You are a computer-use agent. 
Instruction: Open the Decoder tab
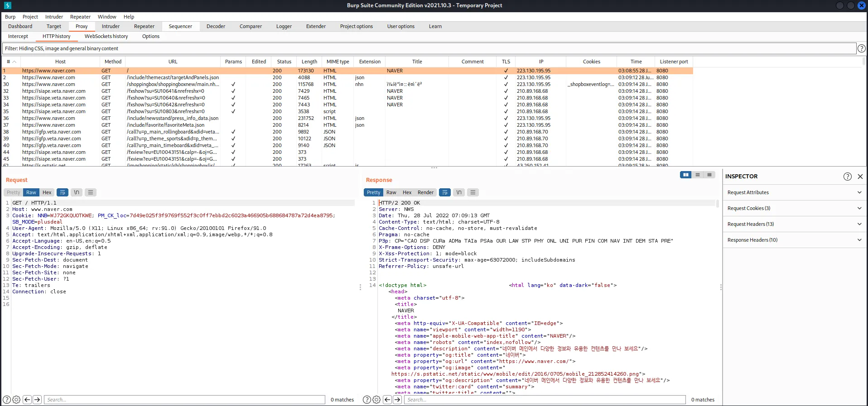click(x=216, y=26)
